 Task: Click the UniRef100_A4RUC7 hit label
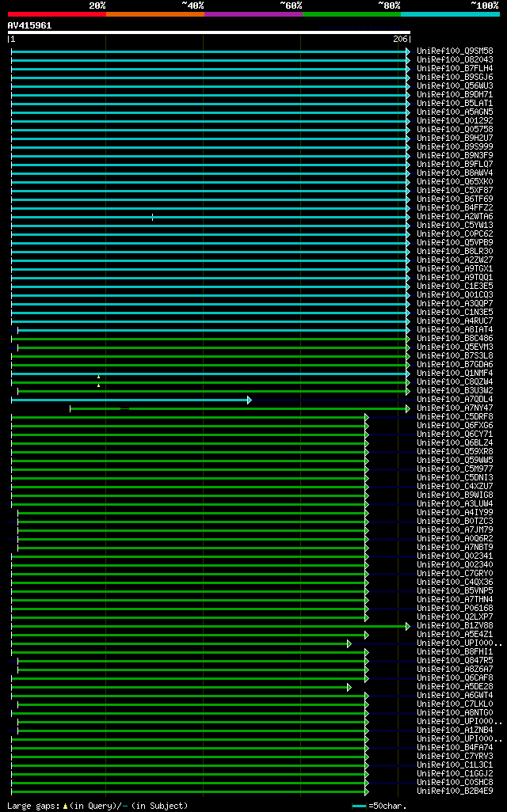456,321
